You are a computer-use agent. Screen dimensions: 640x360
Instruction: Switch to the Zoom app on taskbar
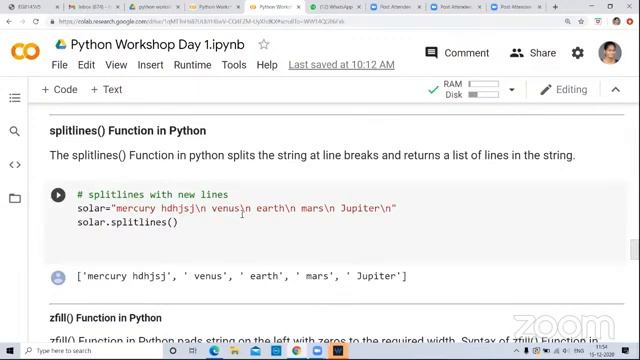[317, 351]
